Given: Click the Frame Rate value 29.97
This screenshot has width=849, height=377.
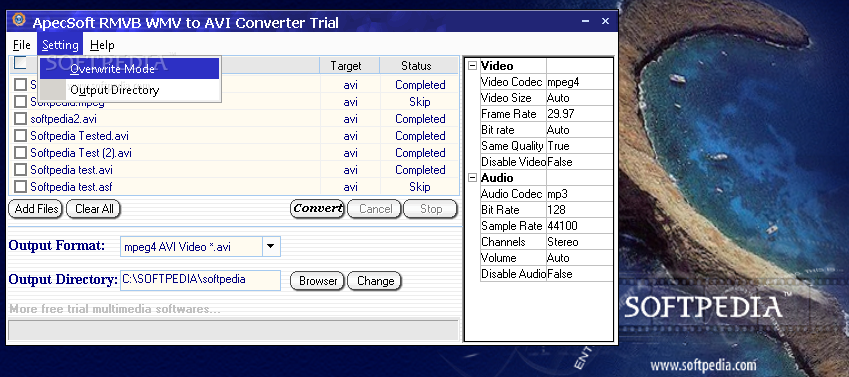Looking at the screenshot, I should (579, 114).
